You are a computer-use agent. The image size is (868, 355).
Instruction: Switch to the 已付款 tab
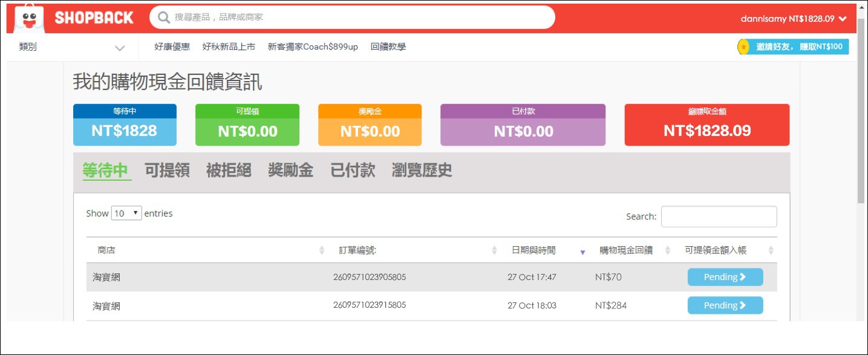tap(353, 171)
